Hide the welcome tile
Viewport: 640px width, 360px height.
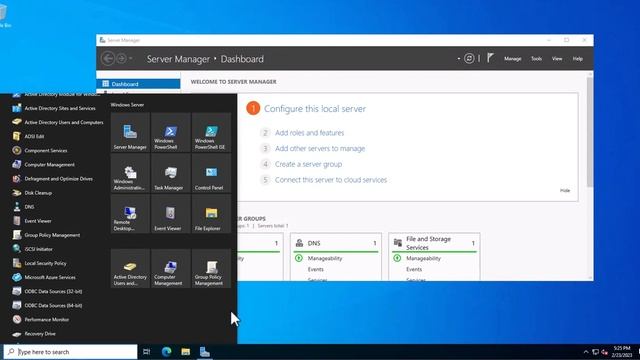point(565,191)
